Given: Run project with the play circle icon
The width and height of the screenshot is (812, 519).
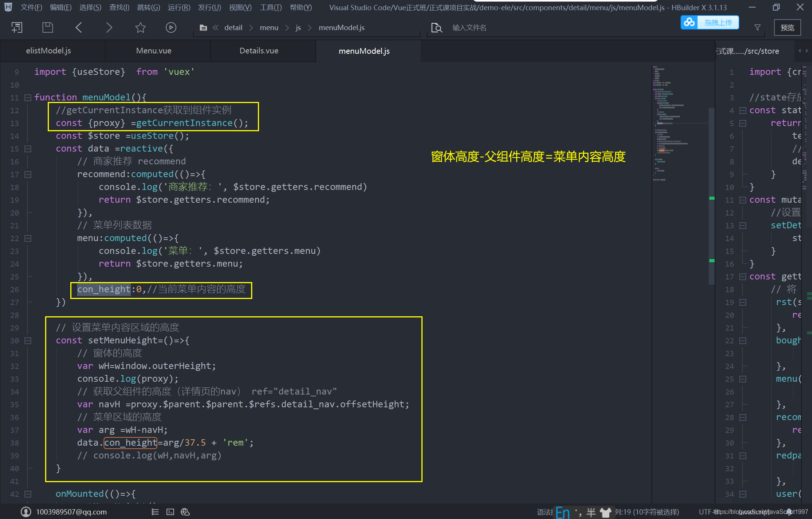Looking at the screenshot, I should click(x=171, y=27).
